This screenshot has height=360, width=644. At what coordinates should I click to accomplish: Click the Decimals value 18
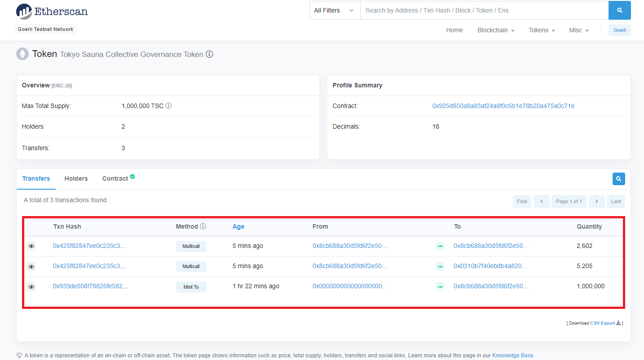[436, 126]
